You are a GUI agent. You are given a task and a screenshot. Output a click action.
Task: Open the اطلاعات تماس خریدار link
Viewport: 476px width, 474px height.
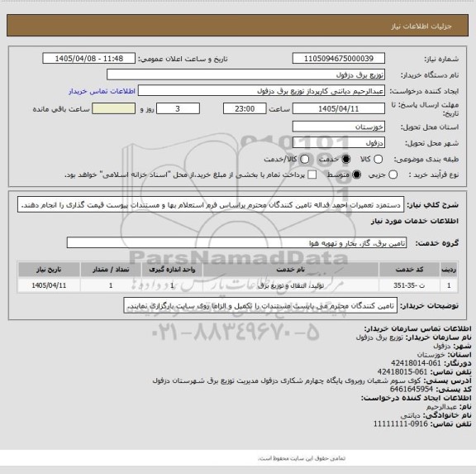click(102, 91)
